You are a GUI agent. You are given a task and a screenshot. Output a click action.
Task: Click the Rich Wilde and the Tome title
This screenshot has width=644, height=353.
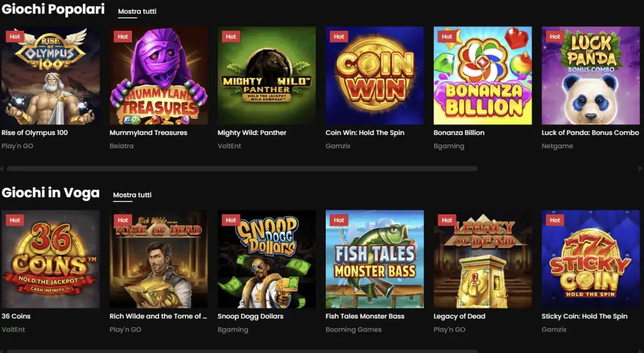[x=158, y=316]
